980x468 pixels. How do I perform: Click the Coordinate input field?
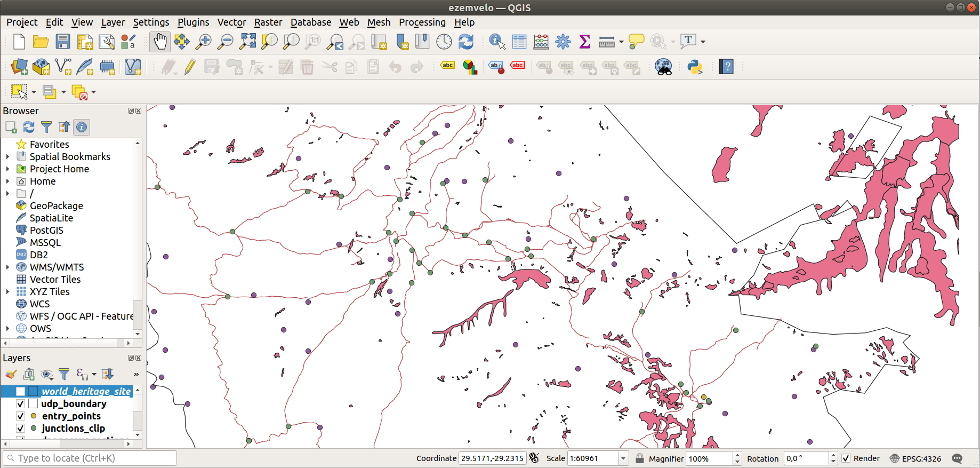coord(492,458)
